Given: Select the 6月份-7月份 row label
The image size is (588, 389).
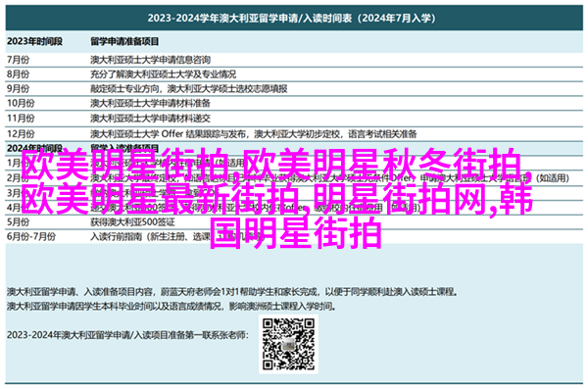Looking at the screenshot, I should pyautogui.click(x=31, y=237).
